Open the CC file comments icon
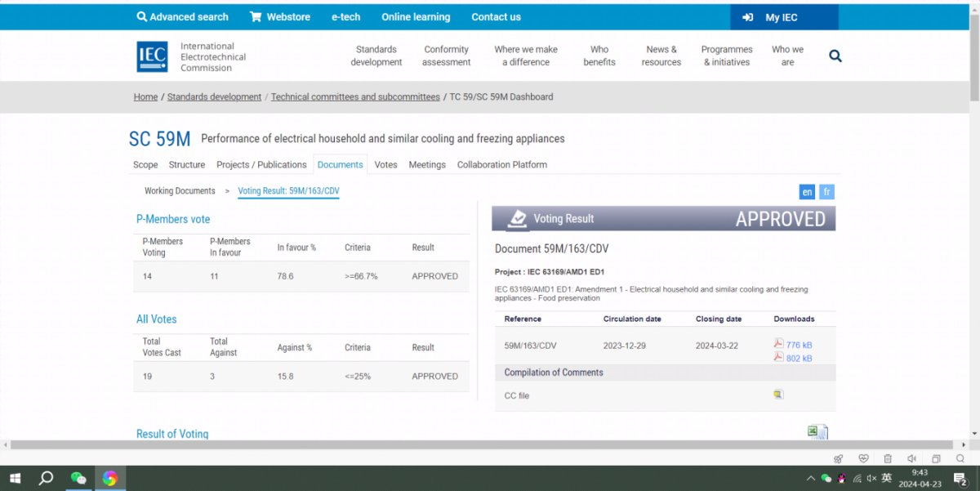The width and height of the screenshot is (980, 491). 778,395
